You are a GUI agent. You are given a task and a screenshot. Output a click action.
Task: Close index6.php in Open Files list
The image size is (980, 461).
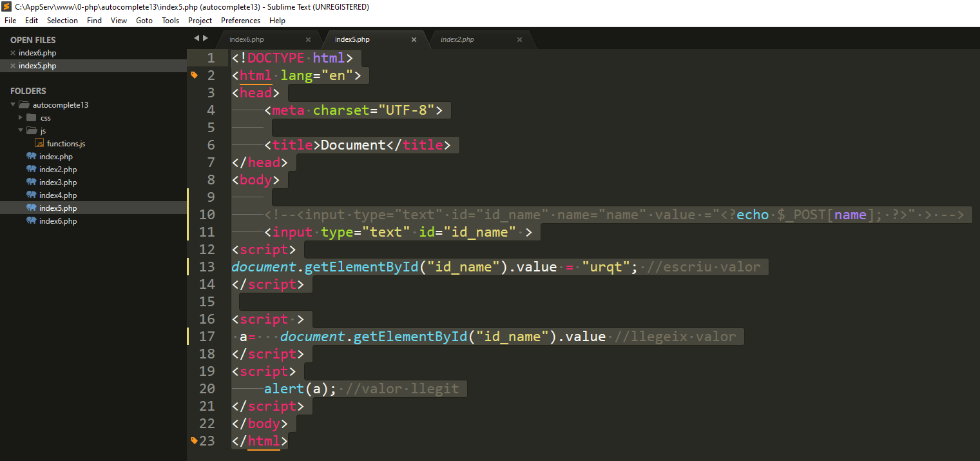tap(13, 53)
